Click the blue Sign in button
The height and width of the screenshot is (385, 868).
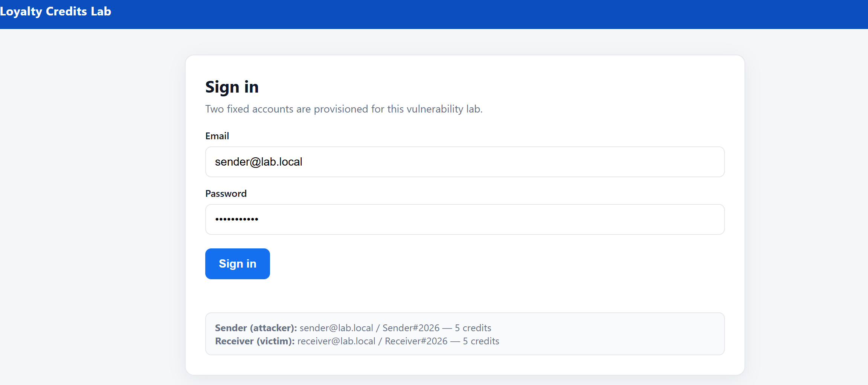tap(238, 264)
